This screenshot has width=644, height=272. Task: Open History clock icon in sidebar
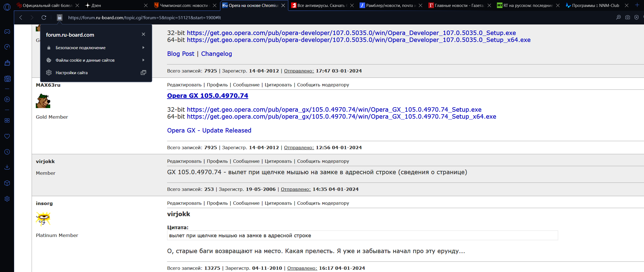pos(7,152)
